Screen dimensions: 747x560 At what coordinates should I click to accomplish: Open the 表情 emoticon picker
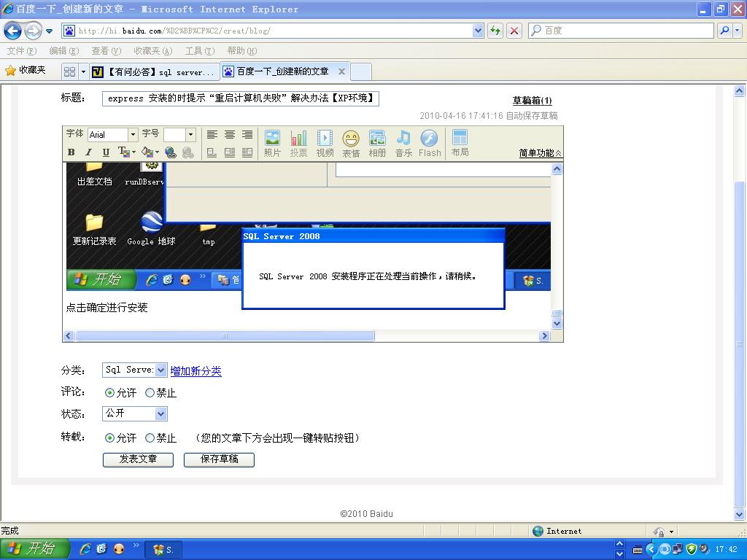[351, 143]
